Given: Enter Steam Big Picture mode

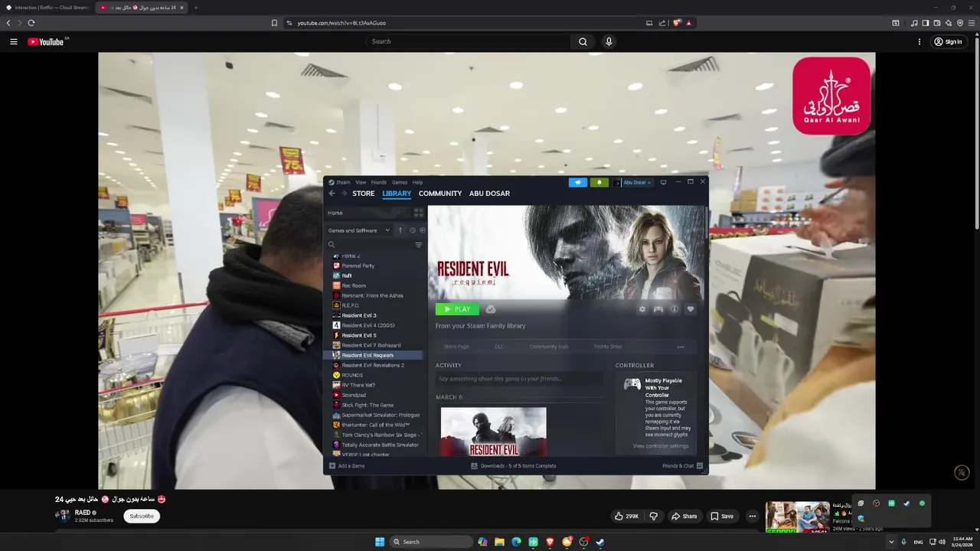Looking at the screenshot, I should pos(663,182).
